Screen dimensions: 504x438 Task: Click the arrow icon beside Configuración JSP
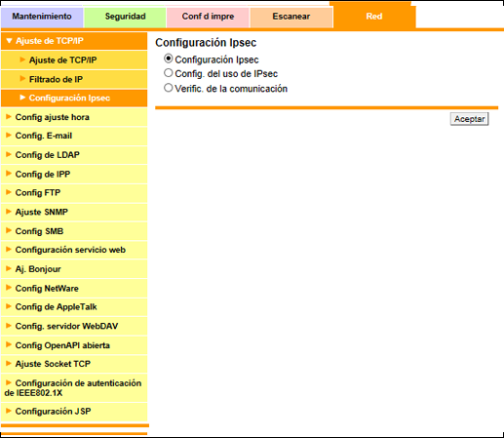(x=9, y=411)
